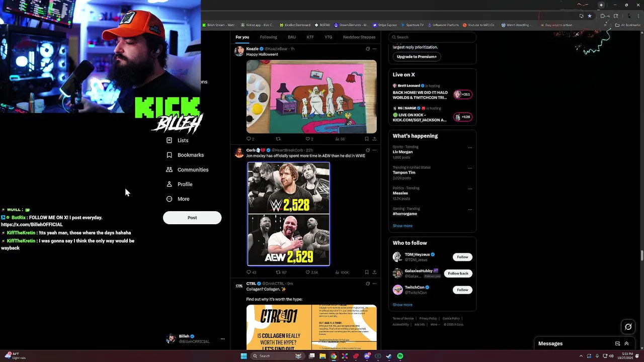Follow TwitchCon
The width and height of the screenshot is (644, 362).
(x=462, y=290)
